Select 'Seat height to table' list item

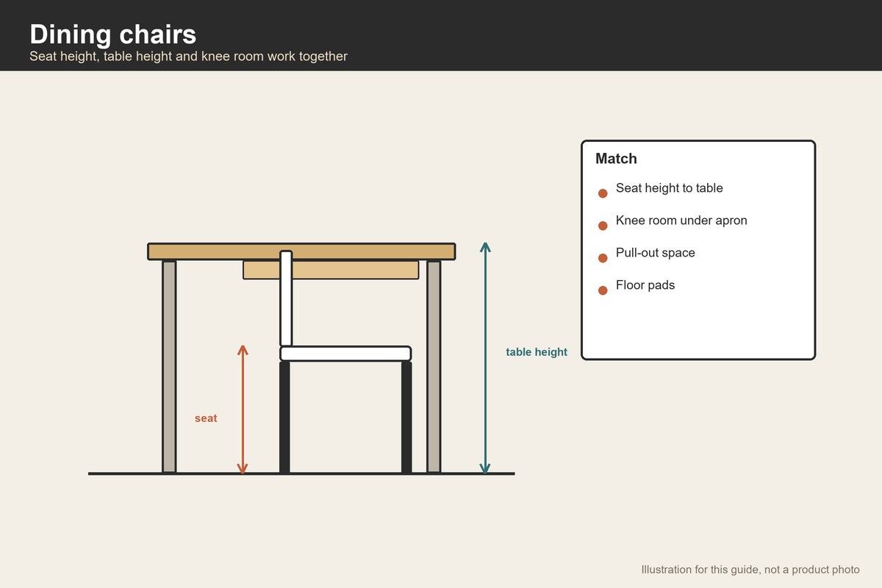[670, 188]
